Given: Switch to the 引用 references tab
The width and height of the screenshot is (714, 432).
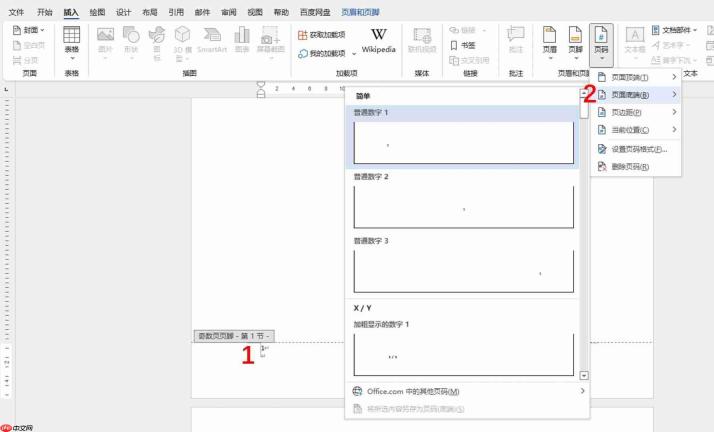Looking at the screenshot, I should pyautogui.click(x=176, y=12).
